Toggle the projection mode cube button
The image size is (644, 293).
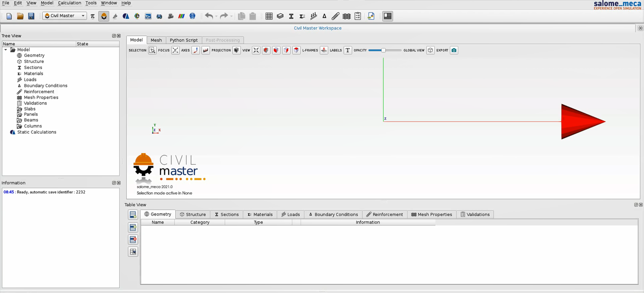coord(236,50)
